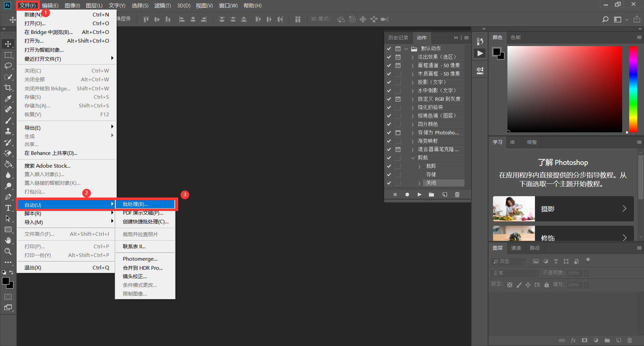Select the Crop tool
This screenshot has width=644, height=346.
pos(8,88)
